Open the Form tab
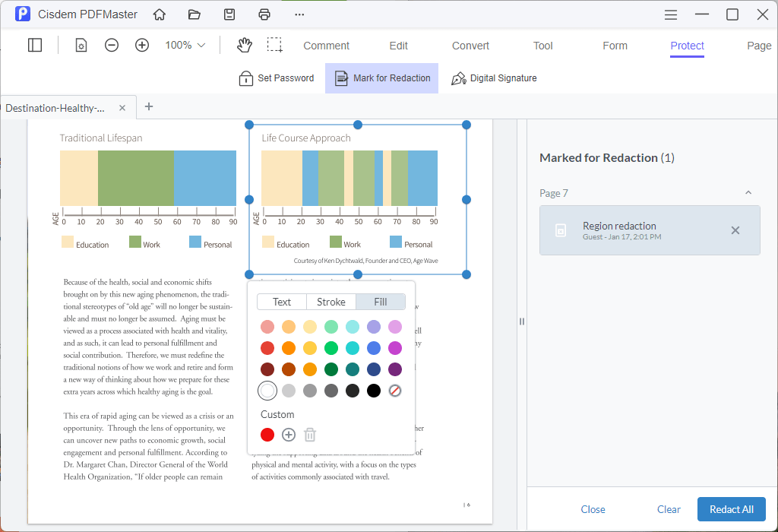778x532 pixels. click(615, 46)
